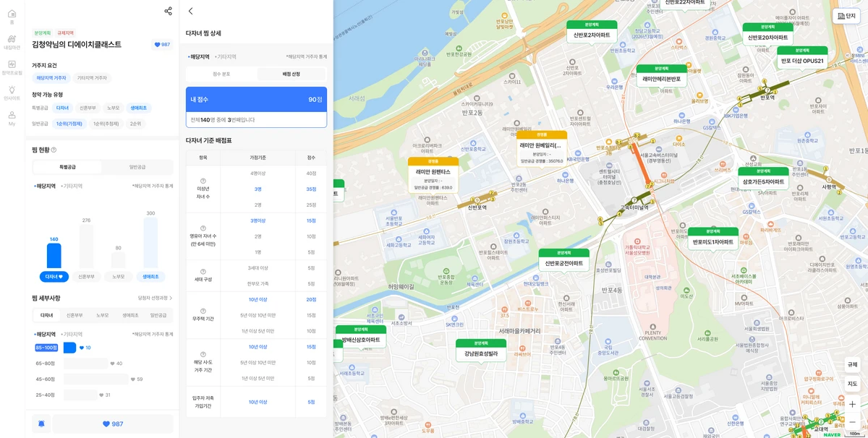
Task: Select 1순위(추첨제) under 일반공급
Action: click(x=106, y=124)
